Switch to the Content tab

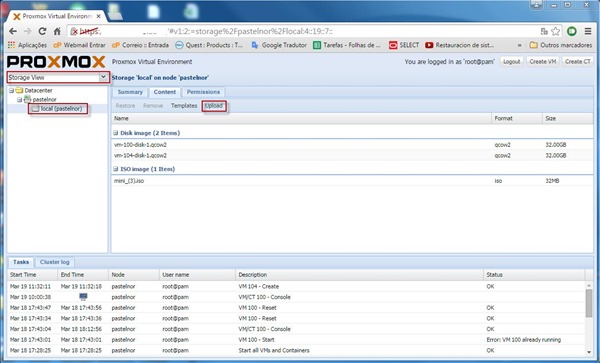click(165, 92)
